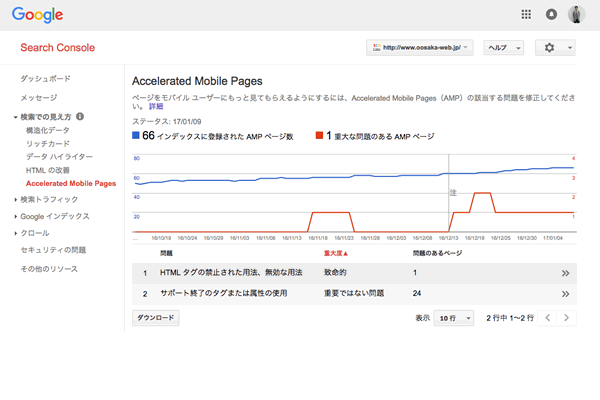
Task: Open その他のリソース in sidebar
Action: coord(49,269)
